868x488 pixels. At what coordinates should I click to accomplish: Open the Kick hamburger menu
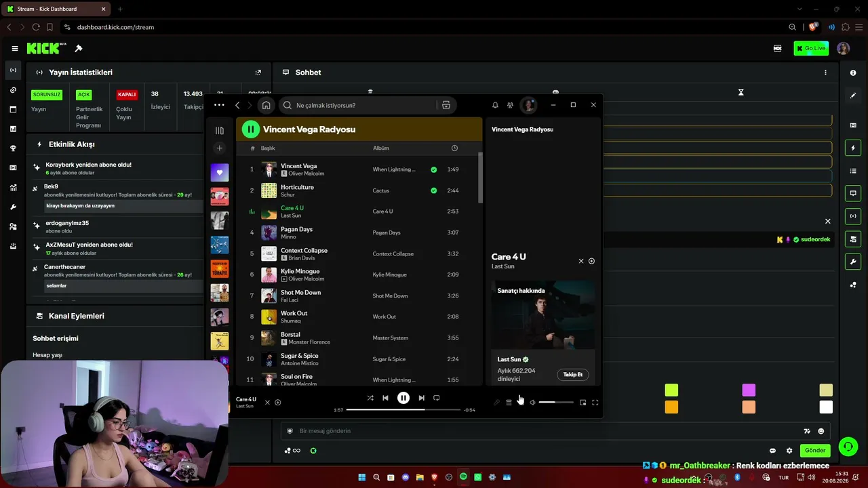15,48
